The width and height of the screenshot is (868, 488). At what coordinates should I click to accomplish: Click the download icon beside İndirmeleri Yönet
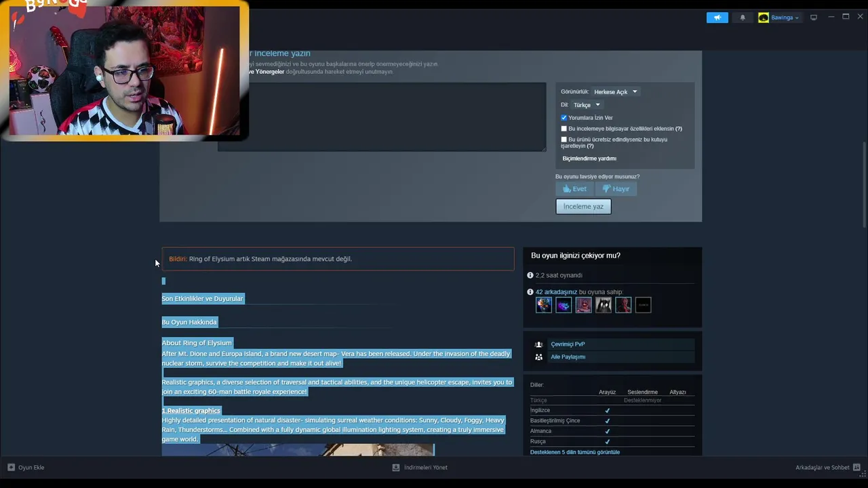[396, 468]
